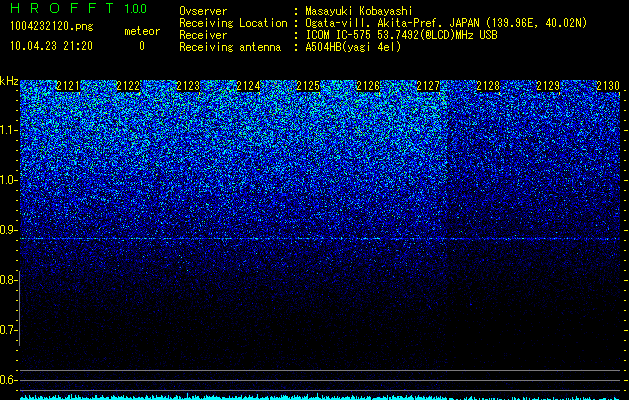Image resolution: width=629 pixels, height=400 pixels.
Task: Click the meteor count value 0
Action: [x=142, y=46]
